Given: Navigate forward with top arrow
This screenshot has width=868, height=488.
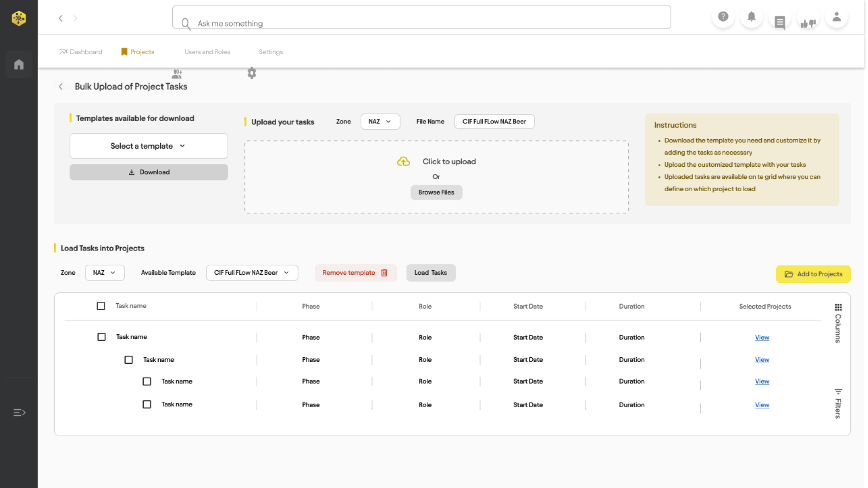Looking at the screenshot, I should [75, 18].
